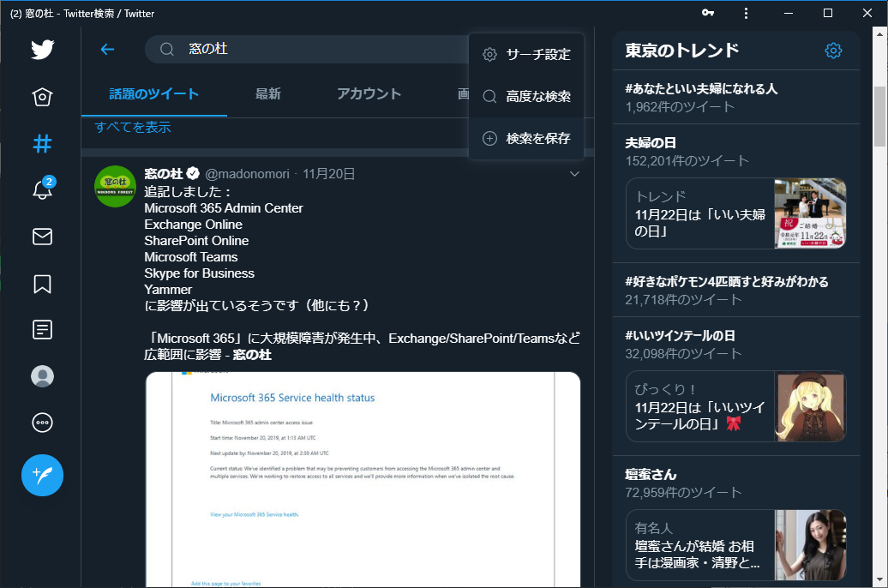Click the すべてを表示 link

[133, 126]
